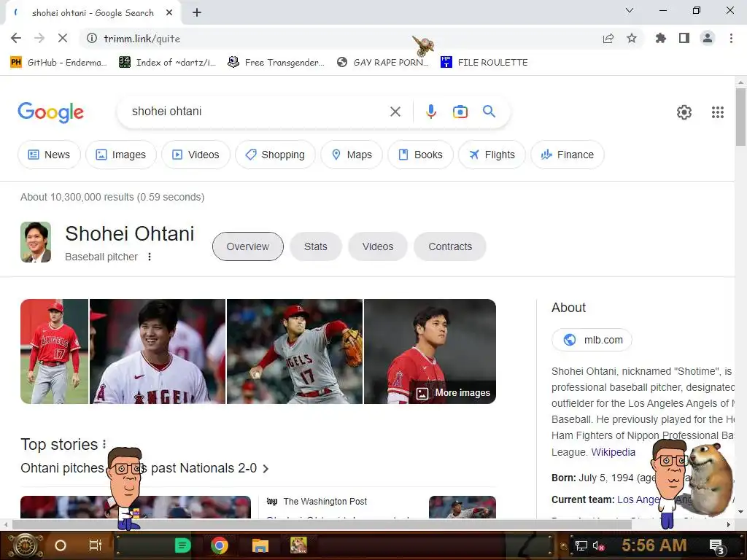View More images button
This screenshot has height=560, width=747.
coord(453,393)
